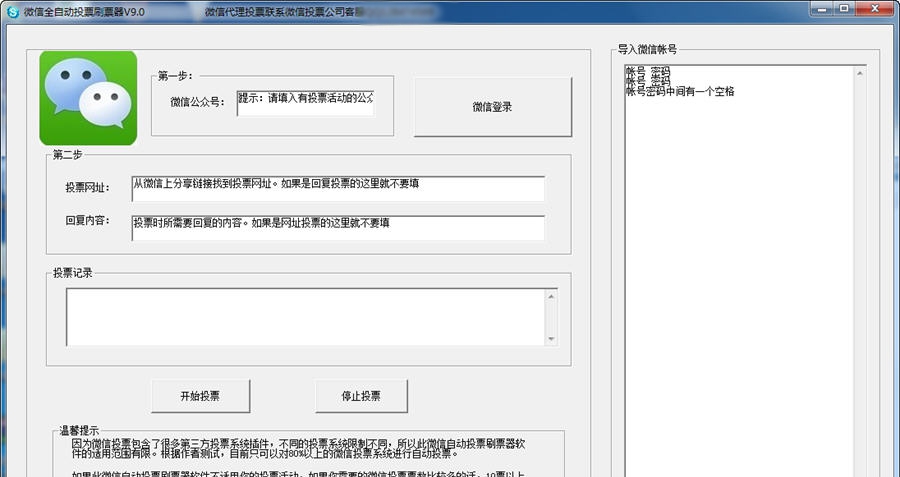This screenshot has width=900, height=477.
Task: Click the app icon in title bar
Action: pyautogui.click(x=12, y=11)
